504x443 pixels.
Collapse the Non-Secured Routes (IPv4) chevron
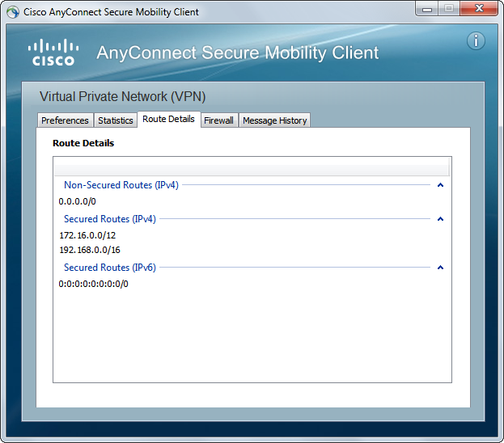click(440, 185)
